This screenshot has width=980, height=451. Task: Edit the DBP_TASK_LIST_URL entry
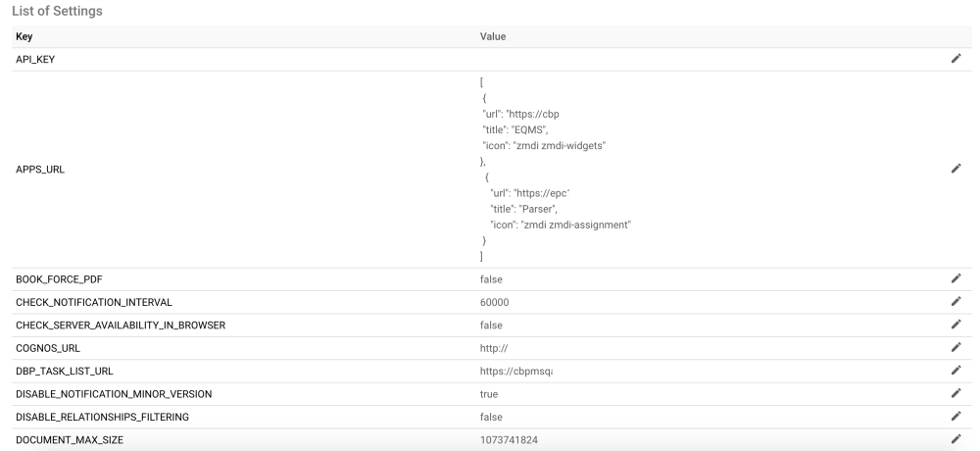point(955,371)
